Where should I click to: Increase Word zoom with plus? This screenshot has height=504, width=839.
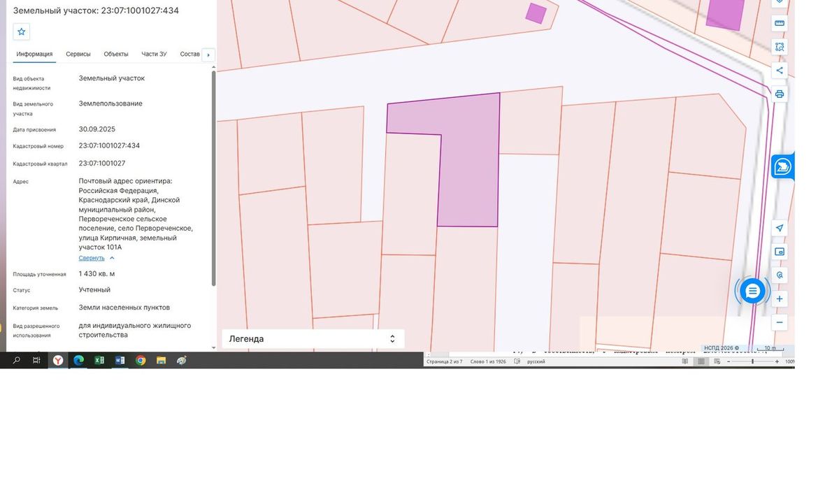[777, 361]
